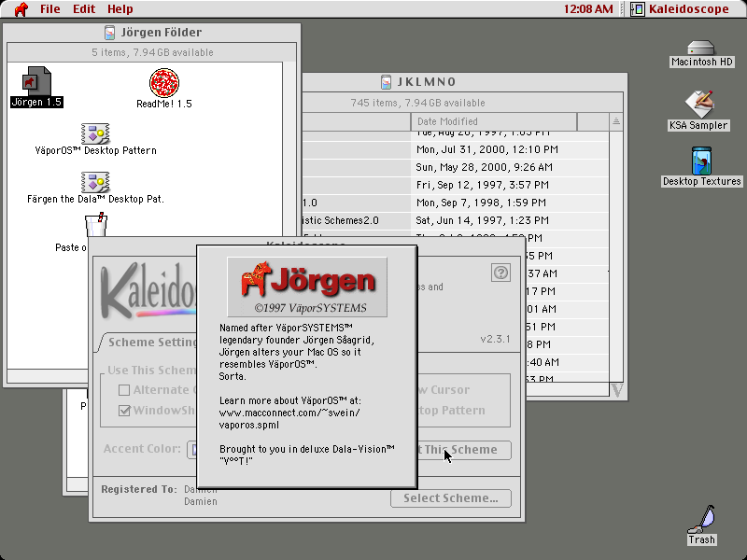
Task: Open the Edit menu
Action: 84,9
